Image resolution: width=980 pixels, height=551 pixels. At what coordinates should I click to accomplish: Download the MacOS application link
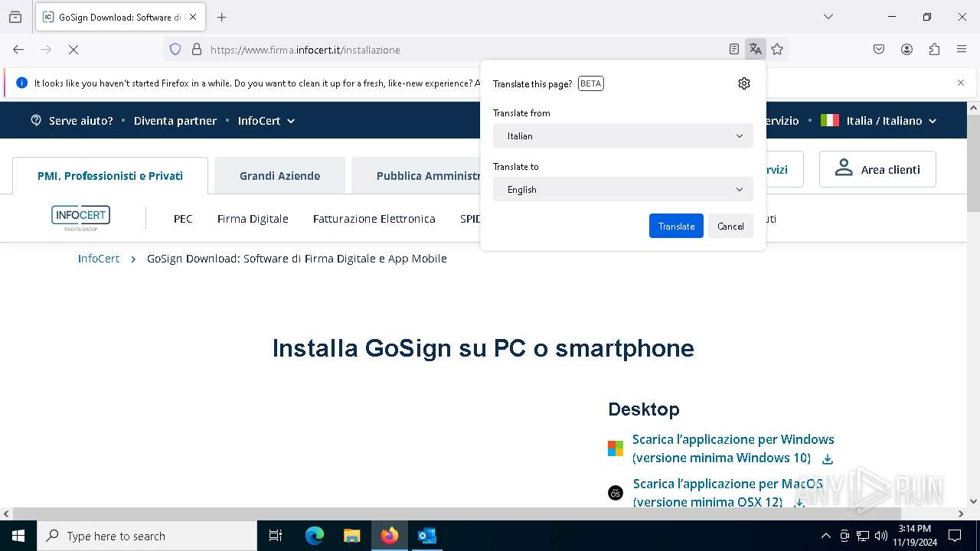click(727, 493)
